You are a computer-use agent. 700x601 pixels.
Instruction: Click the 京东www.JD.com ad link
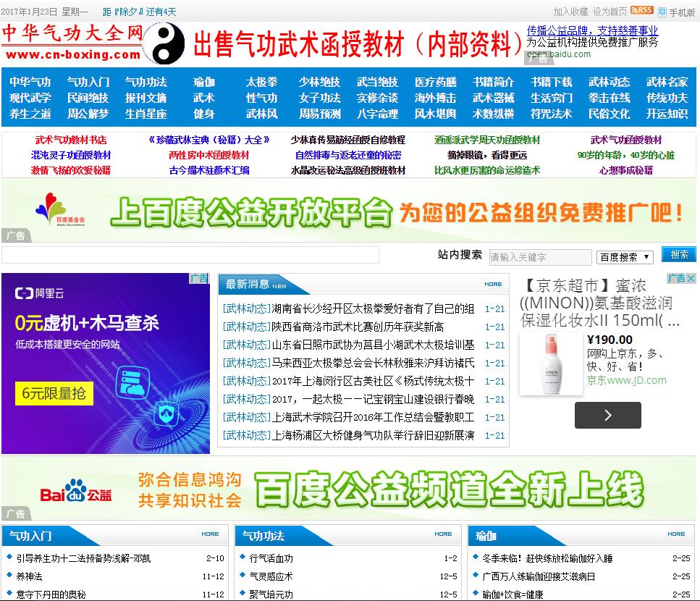(x=626, y=380)
